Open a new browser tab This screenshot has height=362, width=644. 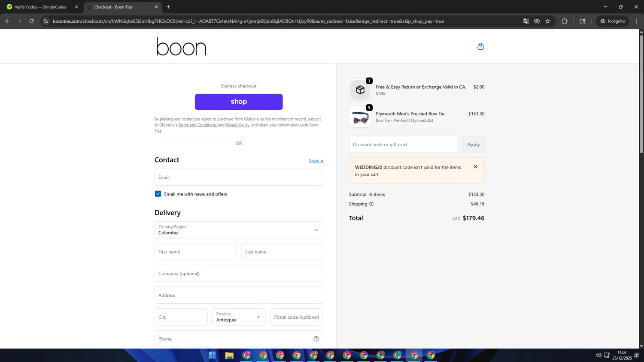point(168,7)
